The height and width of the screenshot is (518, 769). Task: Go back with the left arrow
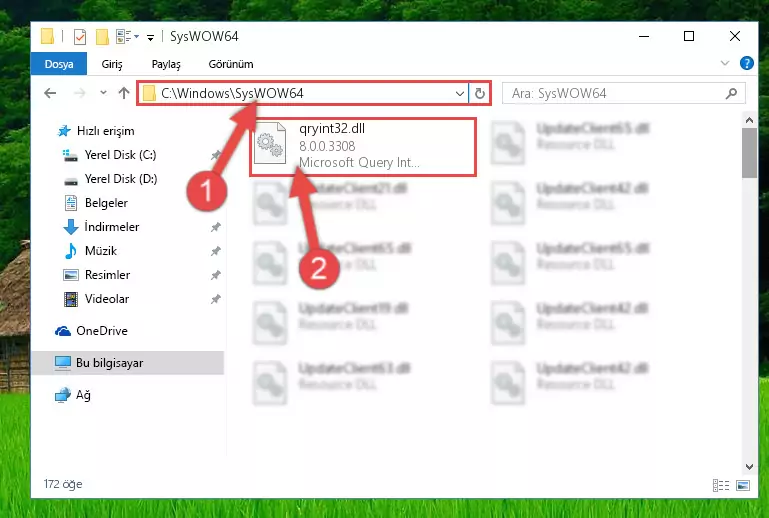point(50,93)
